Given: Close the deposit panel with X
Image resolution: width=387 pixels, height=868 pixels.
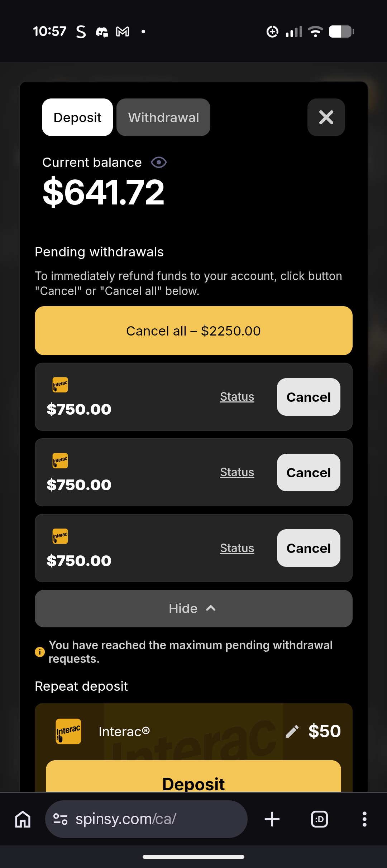Looking at the screenshot, I should tap(326, 117).
